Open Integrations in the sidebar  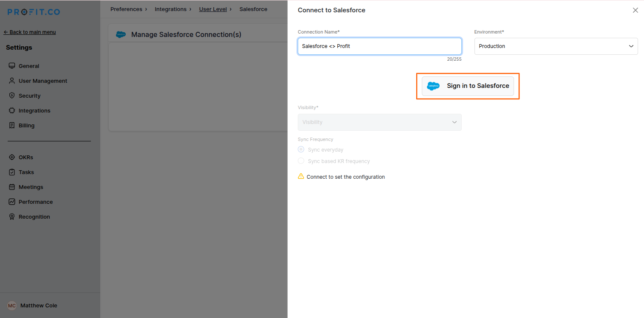pyautogui.click(x=34, y=110)
